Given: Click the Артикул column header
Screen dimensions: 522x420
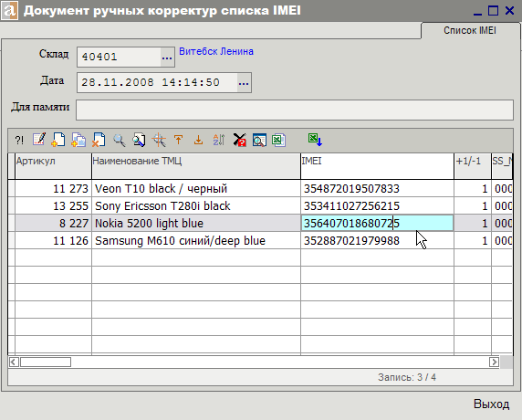Looking at the screenshot, I should coord(53,166).
